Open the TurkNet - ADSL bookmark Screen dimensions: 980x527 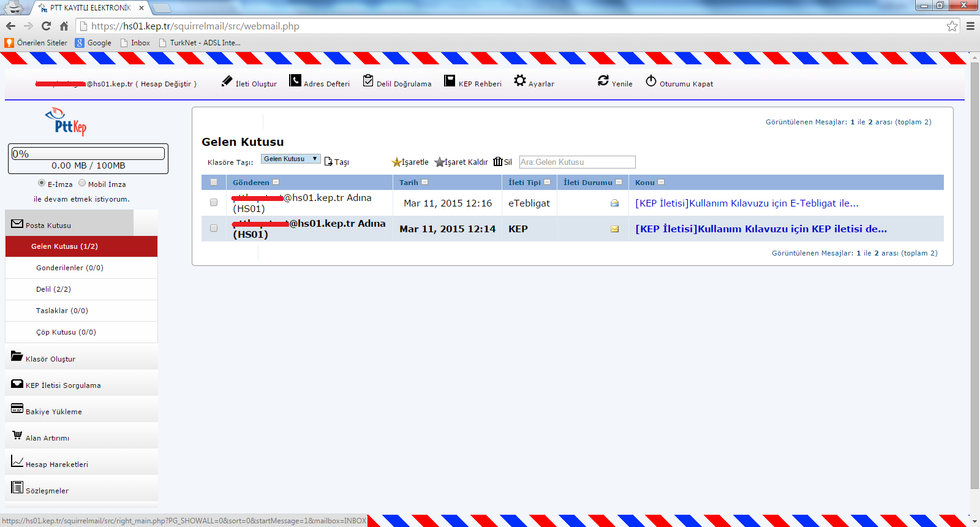[x=200, y=43]
